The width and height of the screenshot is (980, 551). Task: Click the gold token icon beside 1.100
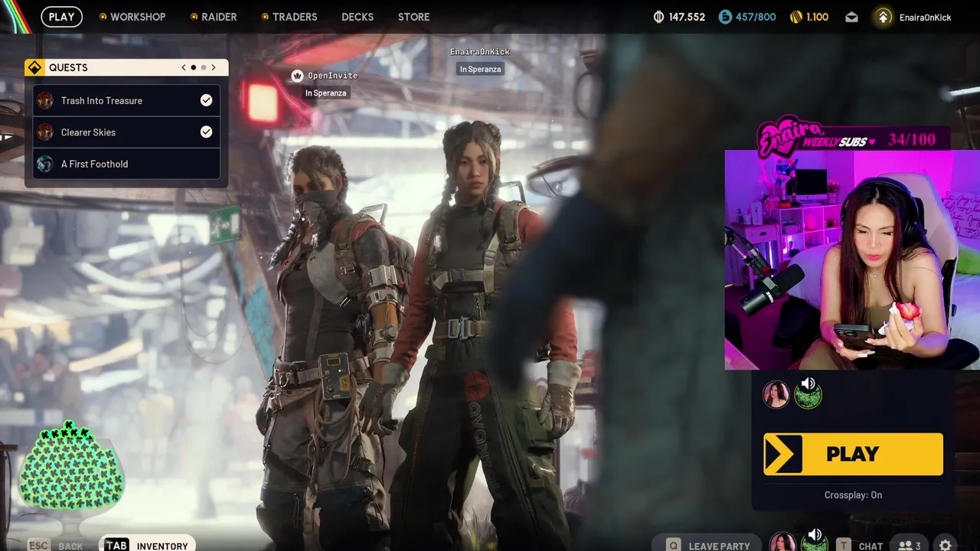[x=795, y=17]
